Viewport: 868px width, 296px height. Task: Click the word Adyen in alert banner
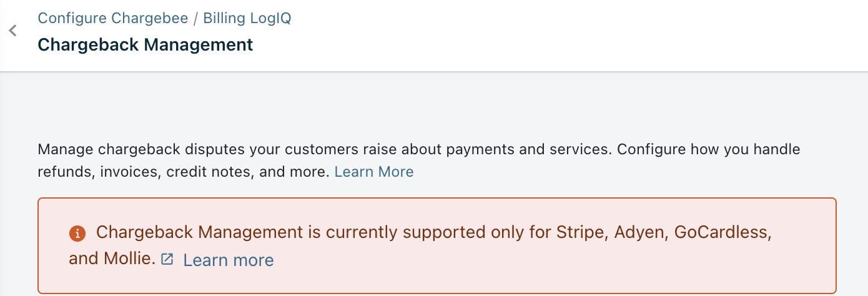[638, 233]
